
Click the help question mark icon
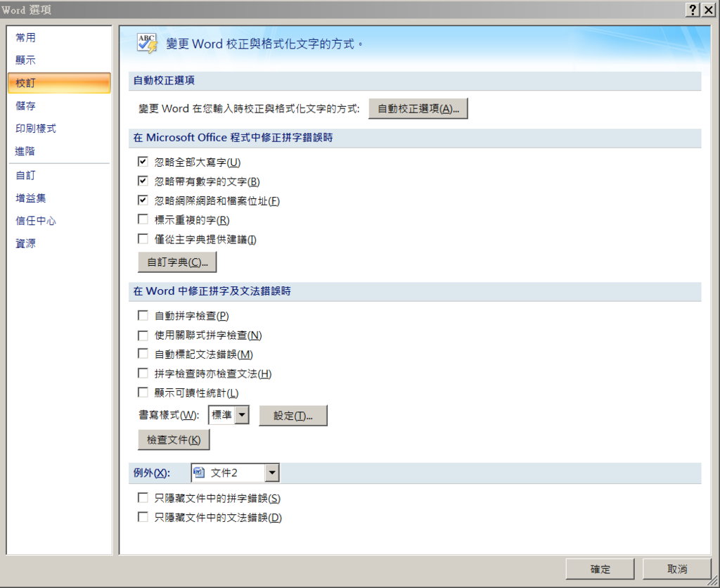(692, 9)
